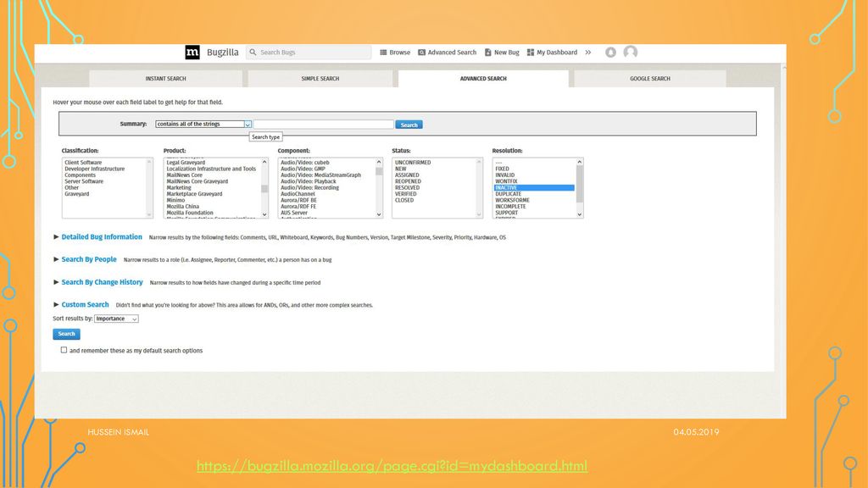Click the Resolution list scroll-down arrow

580,214
